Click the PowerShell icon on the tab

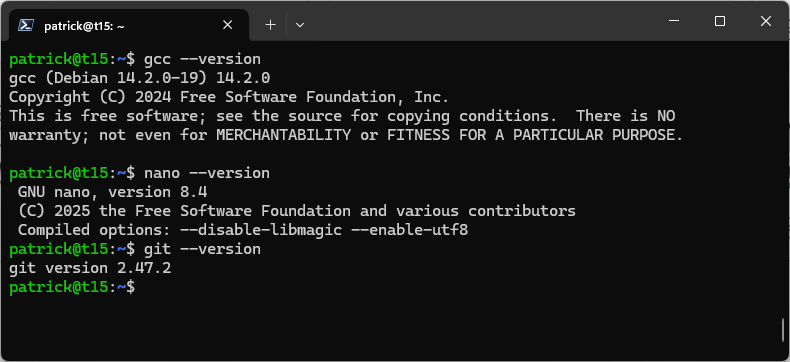(x=26, y=25)
